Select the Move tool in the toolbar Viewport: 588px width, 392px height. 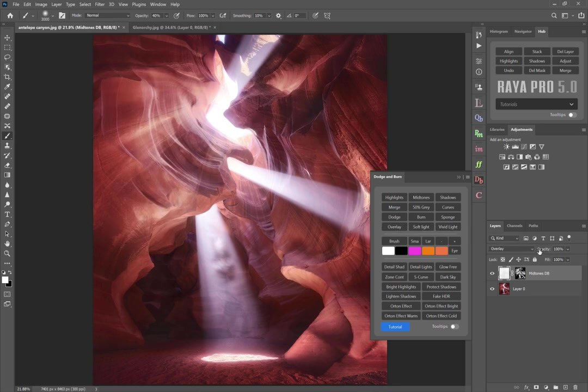[8, 38]
